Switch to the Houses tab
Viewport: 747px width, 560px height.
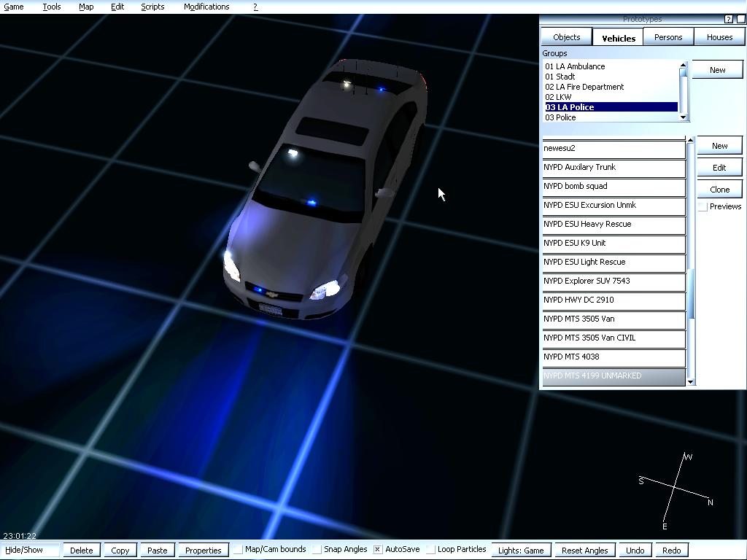tap(719, 37)
